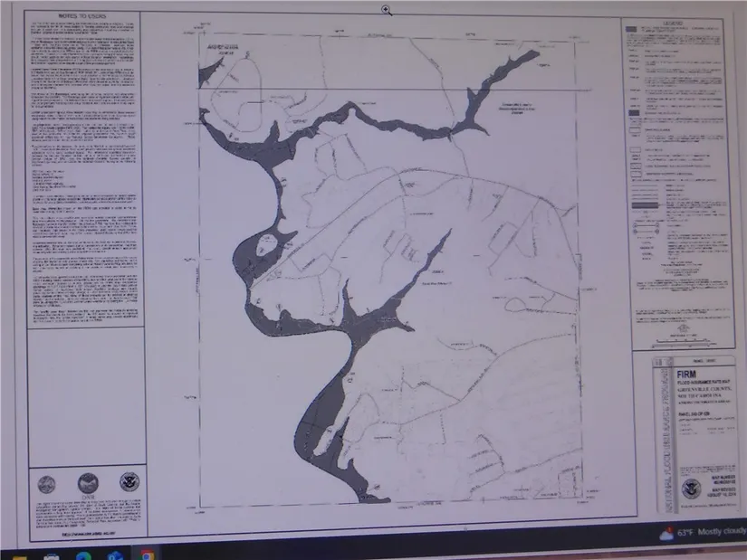Click Homeland Security seal beside DNR seal
747x560 pixels.
click(x=129, y=483)
